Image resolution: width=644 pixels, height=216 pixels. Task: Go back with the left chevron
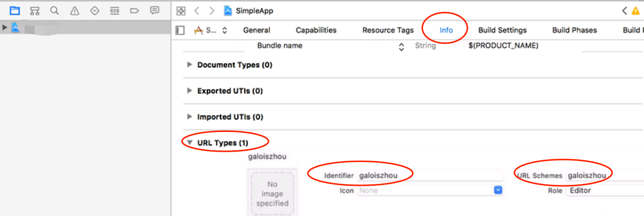197,11
